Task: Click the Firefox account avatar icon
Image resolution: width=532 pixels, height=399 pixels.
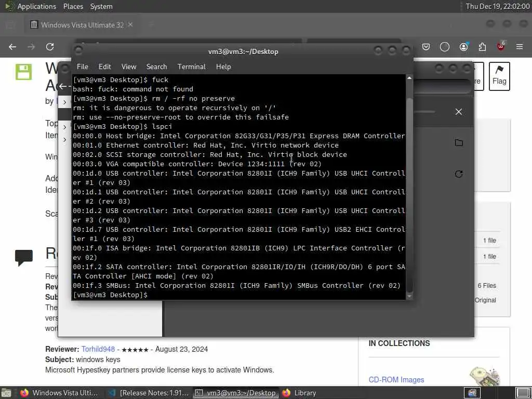Action: pyautogui.click(x=463, y=47)
